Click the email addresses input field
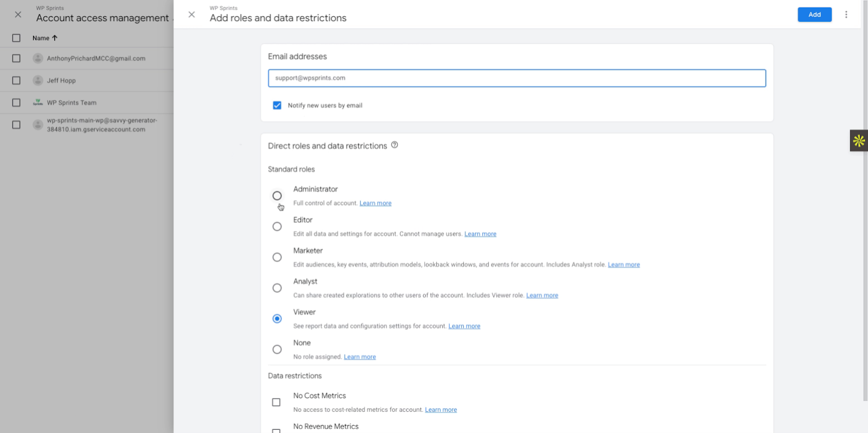Image resolution: width=868 pixels, height=433 pixels. 516,78
